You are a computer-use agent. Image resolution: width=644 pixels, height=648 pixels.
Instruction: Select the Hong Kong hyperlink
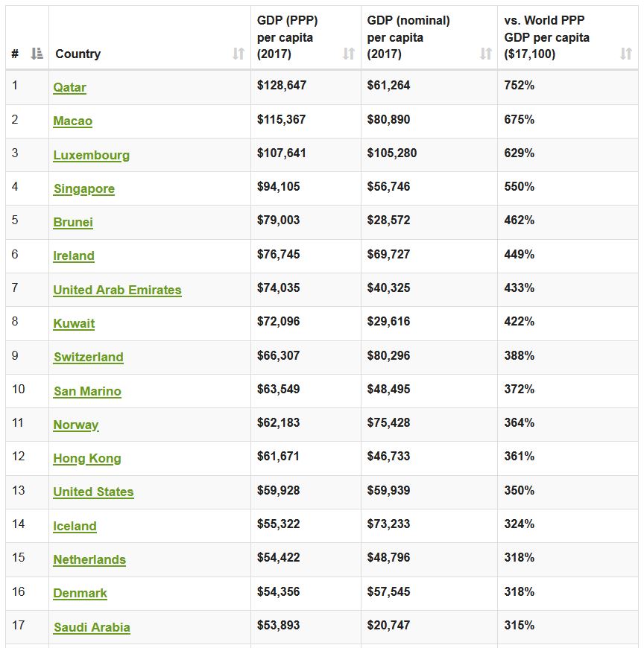click(x=86, y=458)
